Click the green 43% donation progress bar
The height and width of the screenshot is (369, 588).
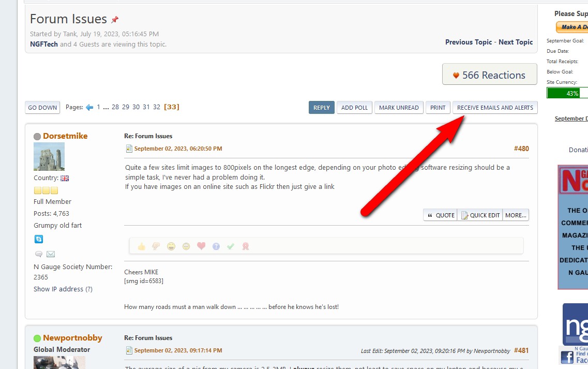(567, 93)
